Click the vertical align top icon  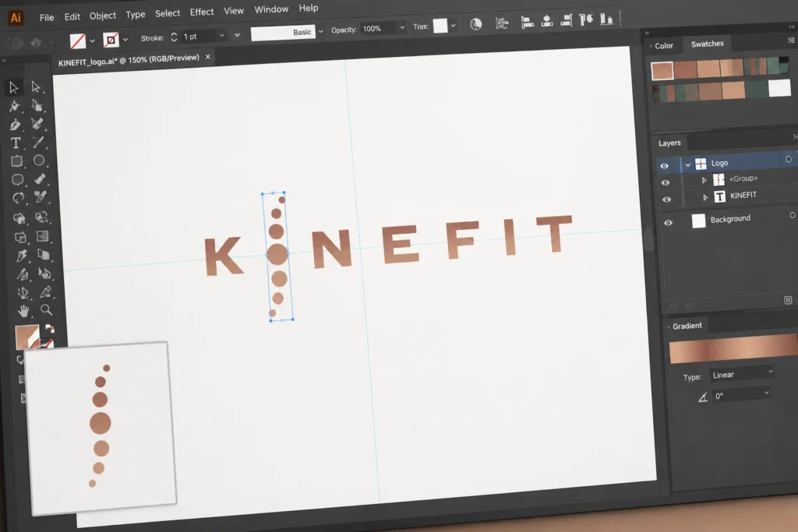(586, 19)
